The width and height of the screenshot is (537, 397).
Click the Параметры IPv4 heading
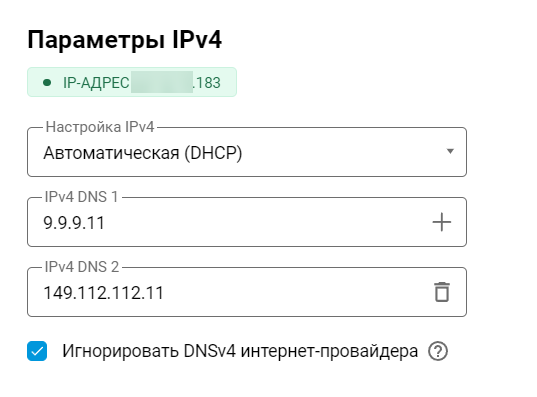point(125,40)
